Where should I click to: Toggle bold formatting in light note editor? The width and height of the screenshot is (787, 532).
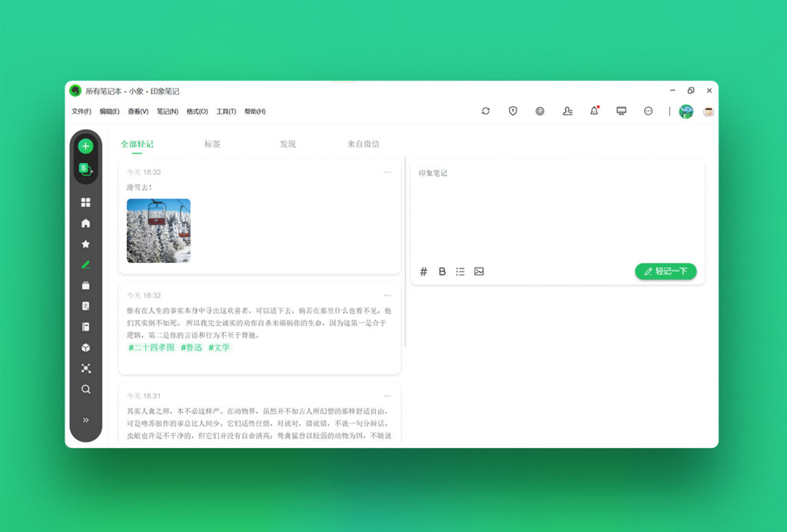(x=442, y=271)
